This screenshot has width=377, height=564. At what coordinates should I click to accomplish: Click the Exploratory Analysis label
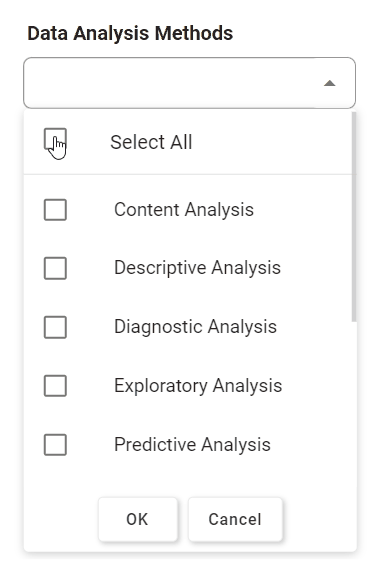[x=198, y=386]
